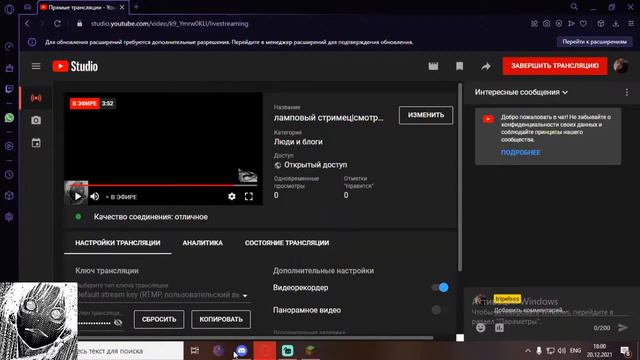Viewport: 640px width, 360px height.
Task: Click the heart bookmark icon in address bar
Action: coord(583,24)
